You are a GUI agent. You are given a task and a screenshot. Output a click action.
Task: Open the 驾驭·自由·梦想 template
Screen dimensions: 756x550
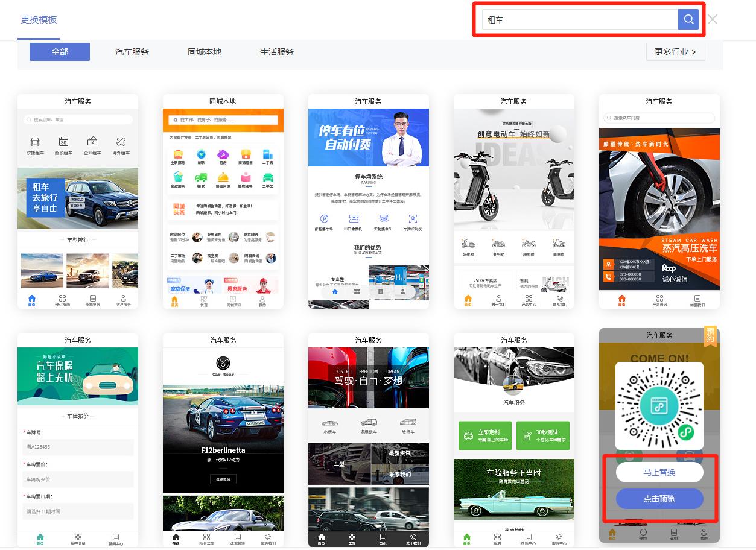369,440
